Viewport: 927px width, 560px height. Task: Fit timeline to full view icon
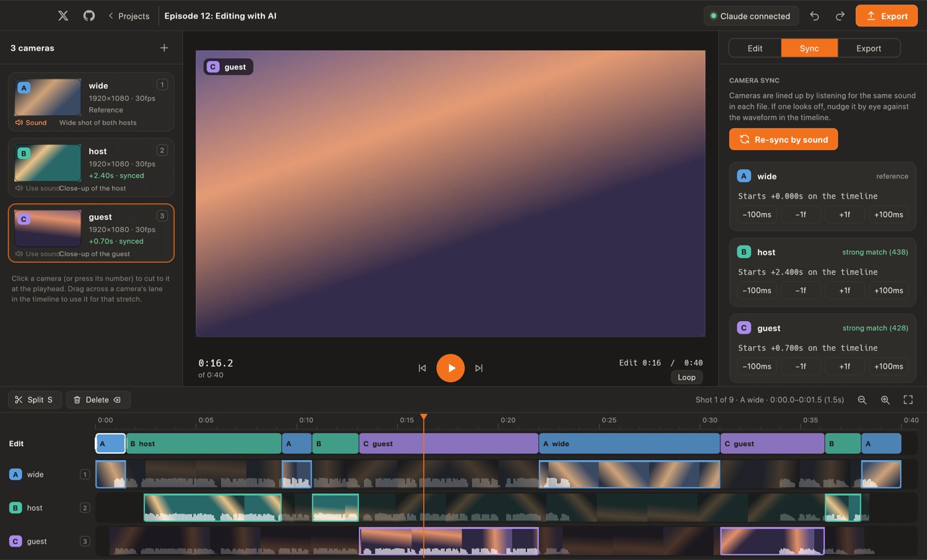click(908, 400)
